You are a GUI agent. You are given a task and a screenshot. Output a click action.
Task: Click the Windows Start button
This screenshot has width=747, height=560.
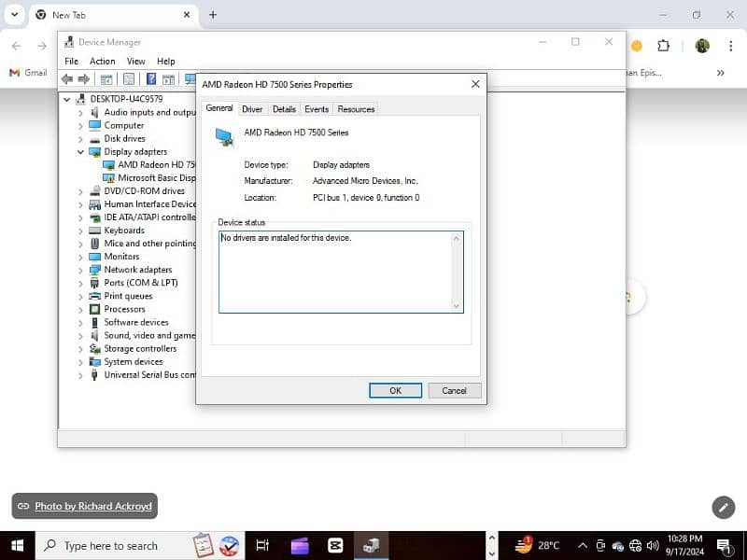pyautogui.click(x=17, y=546)
